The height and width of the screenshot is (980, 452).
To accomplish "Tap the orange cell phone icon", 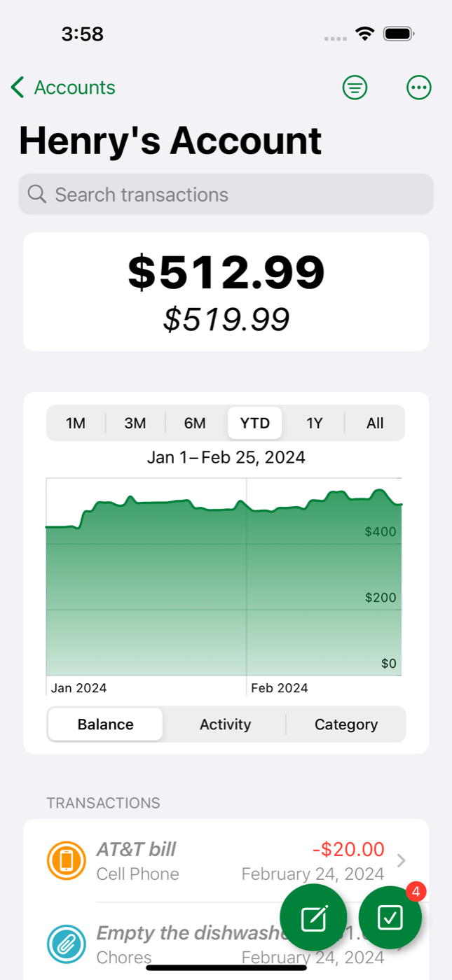I will 67,860.
